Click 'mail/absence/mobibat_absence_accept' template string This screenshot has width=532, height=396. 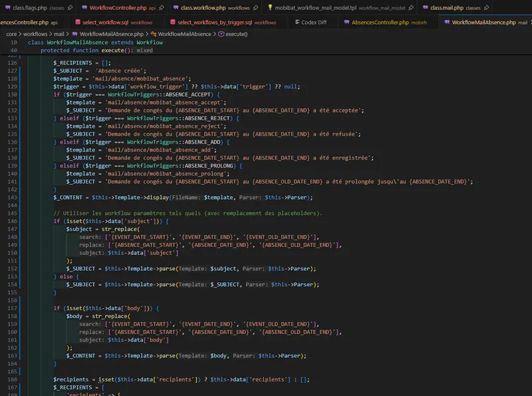(164, 102)
